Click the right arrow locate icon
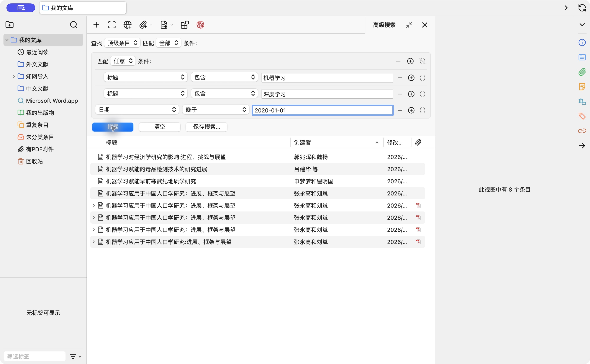The height and width of the screenshot is (364, 590). [582, 145]
